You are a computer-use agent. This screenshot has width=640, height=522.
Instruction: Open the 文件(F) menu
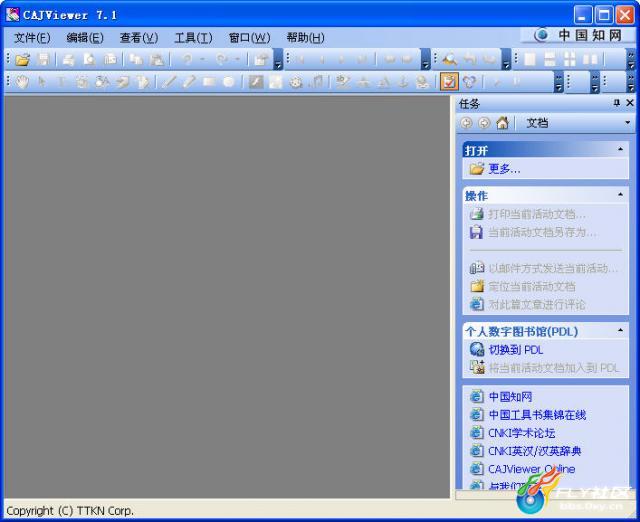pos(32,38)
